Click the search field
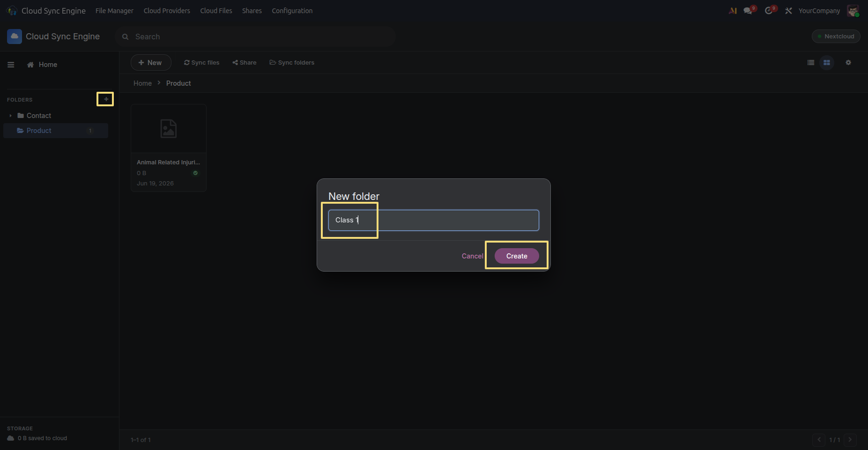Screen dimensions: 868x450 [255, 37]
